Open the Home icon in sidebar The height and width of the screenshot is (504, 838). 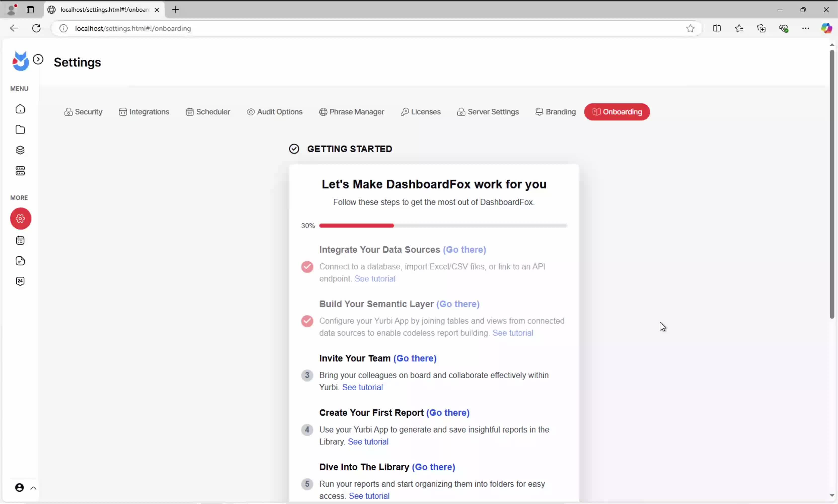pyautogui.click(x=20, y=109)
